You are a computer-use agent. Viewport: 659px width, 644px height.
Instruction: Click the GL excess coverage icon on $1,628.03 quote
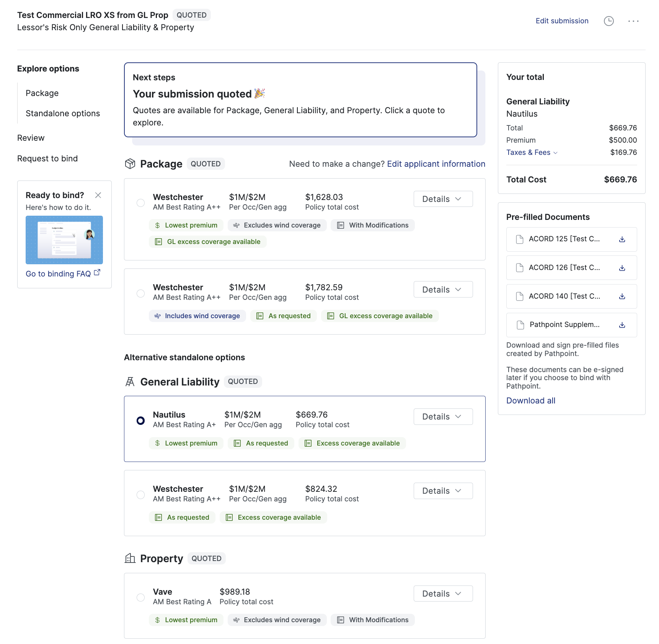point(158,242)
